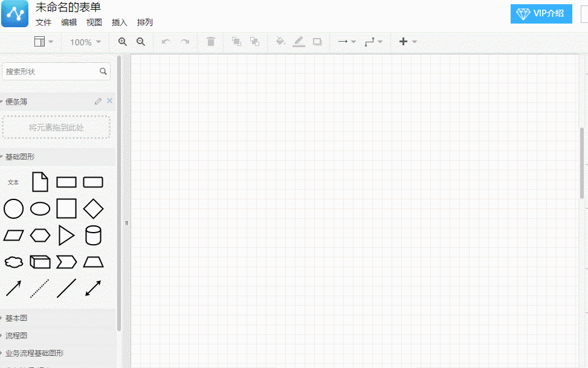Image resolution: width=588 pixels, height=368 pixels.
Task: Select the diamond shape
Action: (x=93, y=208)
